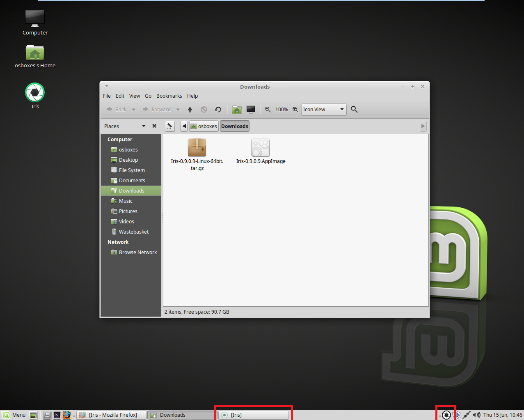Expand the Places sidebar selector dropdown
Screen dimensions: 524x420
click(x=144, y=126)
